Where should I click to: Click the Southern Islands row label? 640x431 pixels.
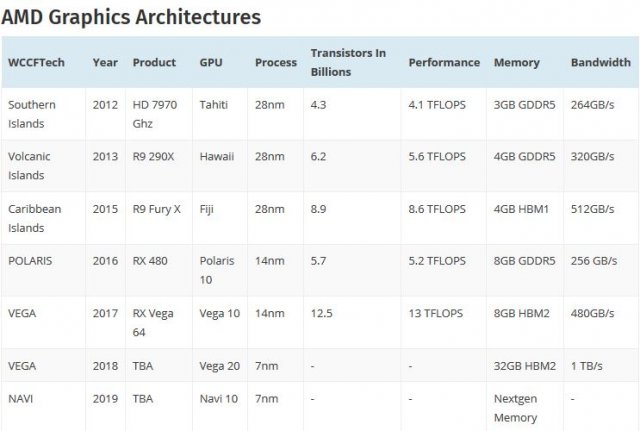[x=33, y=113]
